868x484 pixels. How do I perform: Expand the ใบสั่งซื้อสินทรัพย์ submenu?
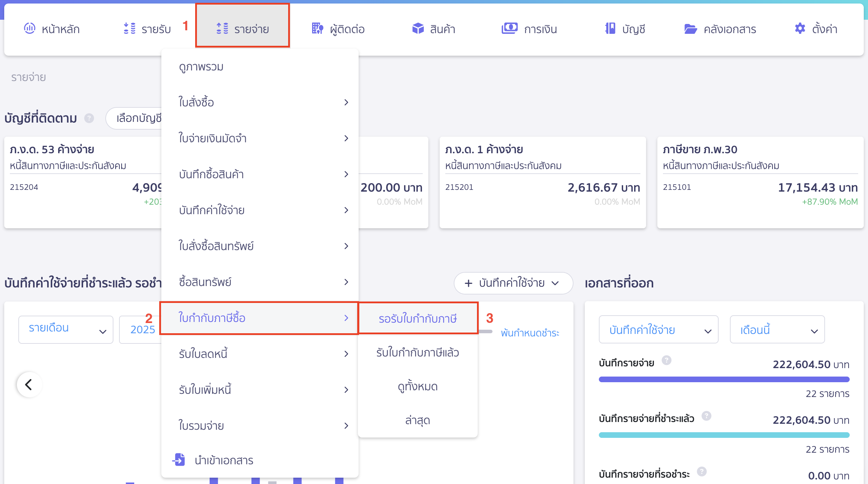tap(260, 246)
